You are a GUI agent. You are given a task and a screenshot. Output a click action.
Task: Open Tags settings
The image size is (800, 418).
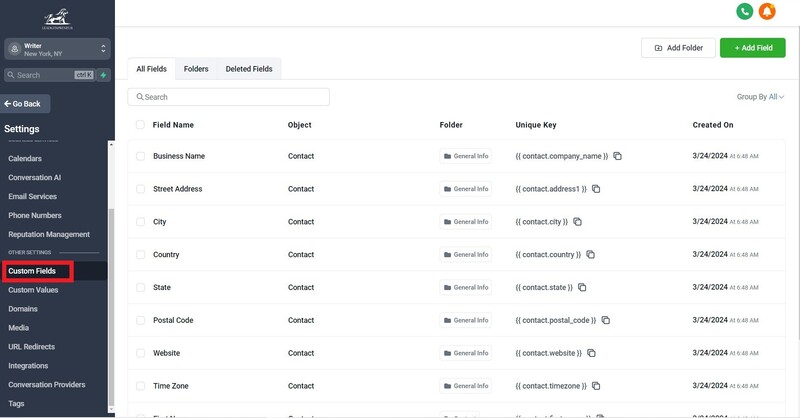click(16, 403)
